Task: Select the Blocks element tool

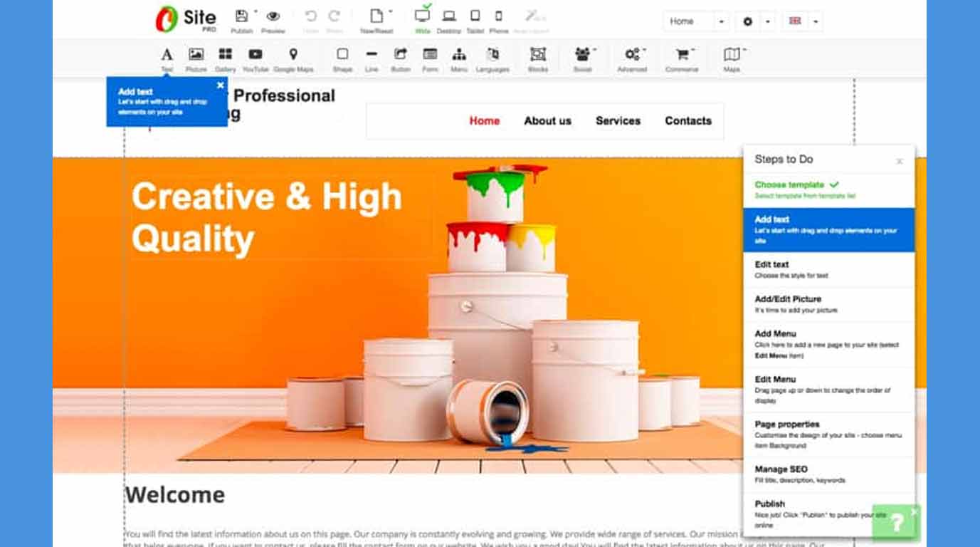Action: (x=538, y=59)
